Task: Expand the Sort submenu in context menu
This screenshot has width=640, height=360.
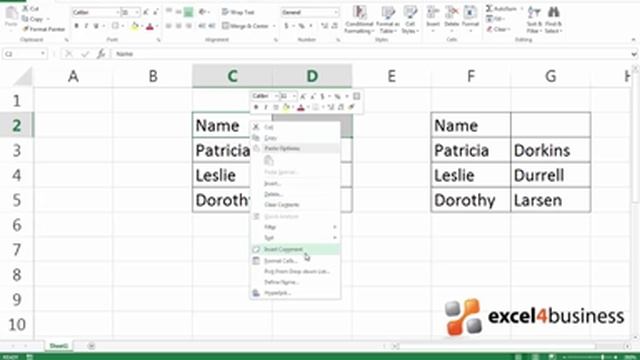Action: click(x=295, y=238)
